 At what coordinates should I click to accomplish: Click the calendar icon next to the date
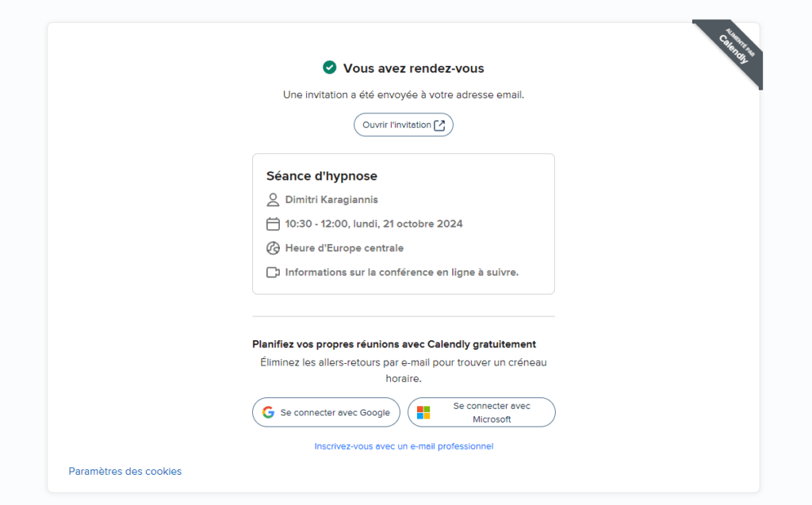point(273,224)
